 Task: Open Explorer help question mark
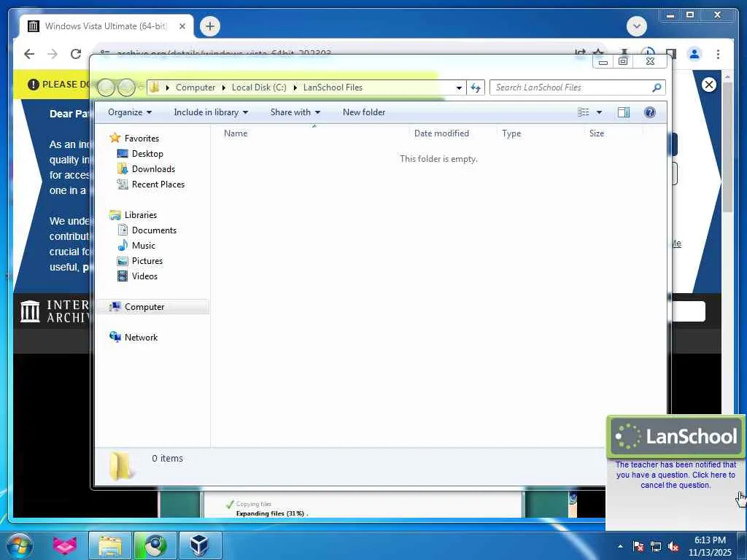pyautogui.click(x=649, y=112)
